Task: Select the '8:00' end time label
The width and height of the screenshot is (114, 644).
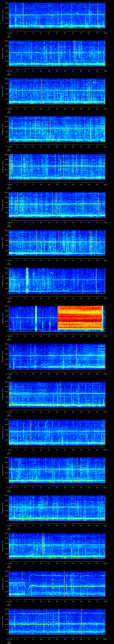Action: (105, 260)
